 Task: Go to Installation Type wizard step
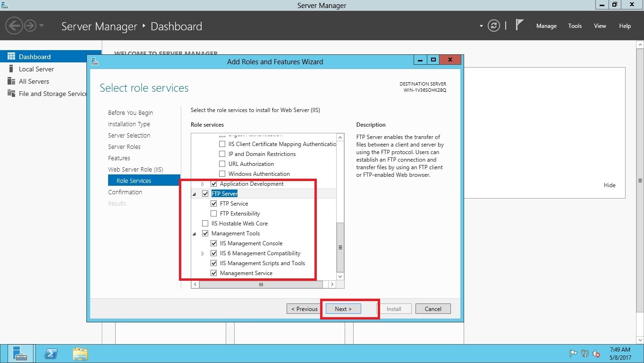pos(129,124)
